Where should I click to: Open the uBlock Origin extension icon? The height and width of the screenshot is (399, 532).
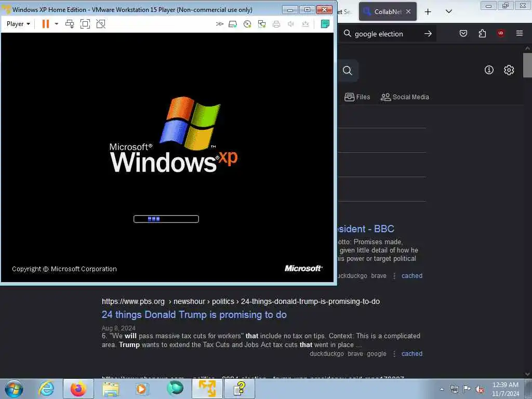point(501,33)
